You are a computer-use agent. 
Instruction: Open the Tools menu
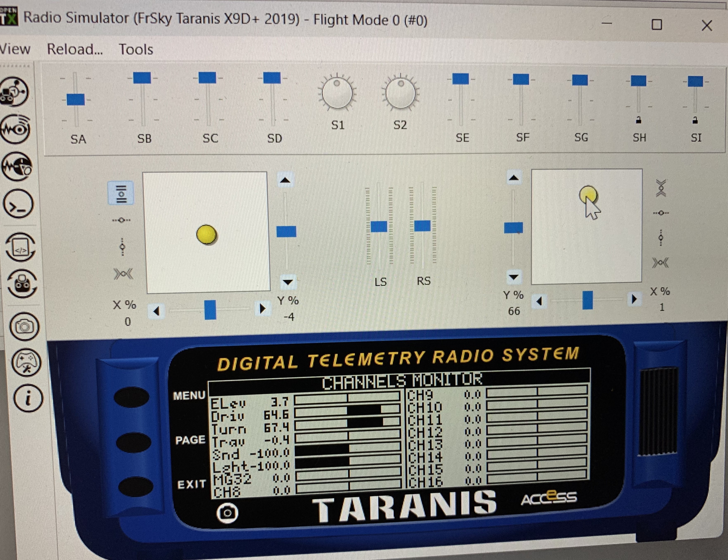(136, 50)
